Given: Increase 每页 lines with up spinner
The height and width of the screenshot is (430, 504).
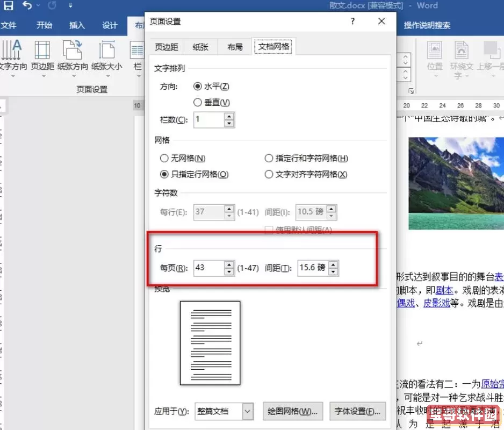Looking at the screenshot, I should [x=229, y=264].
